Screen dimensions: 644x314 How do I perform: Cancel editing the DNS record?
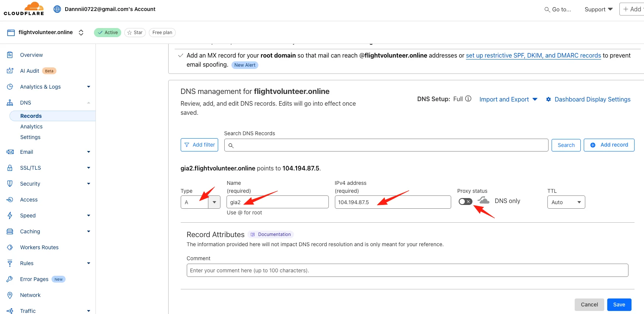click(589, 305)
